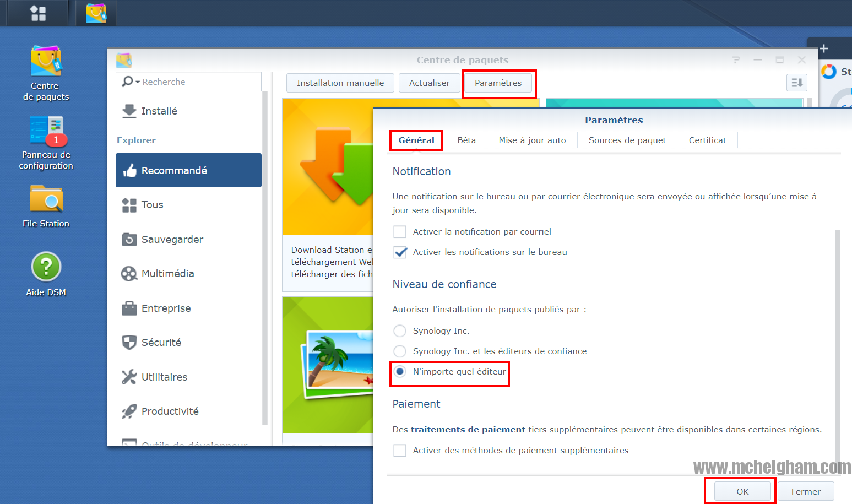Open the DSM main menu grid icon
Viewport: 852px width, 504px height.
(38, 13)
